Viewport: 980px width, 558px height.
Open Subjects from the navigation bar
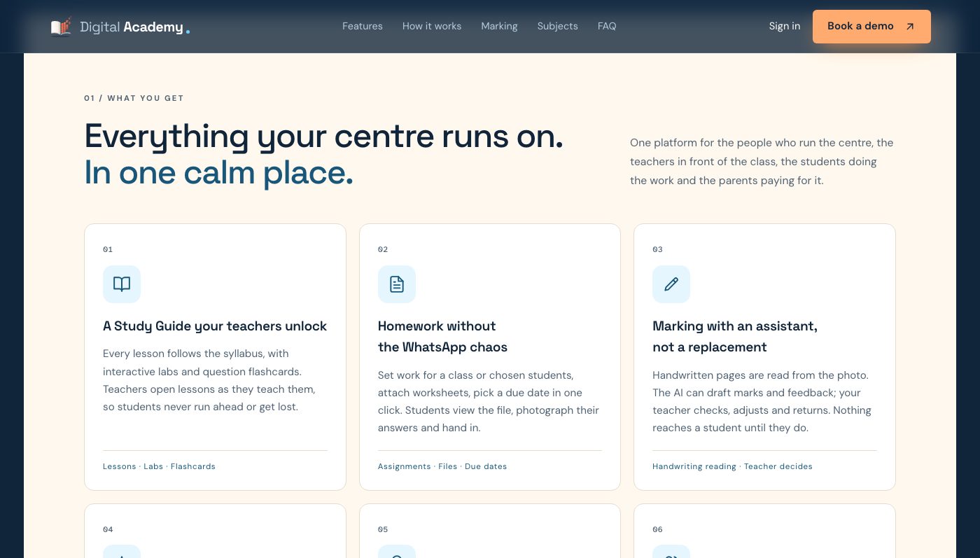[x=558, y=26]
